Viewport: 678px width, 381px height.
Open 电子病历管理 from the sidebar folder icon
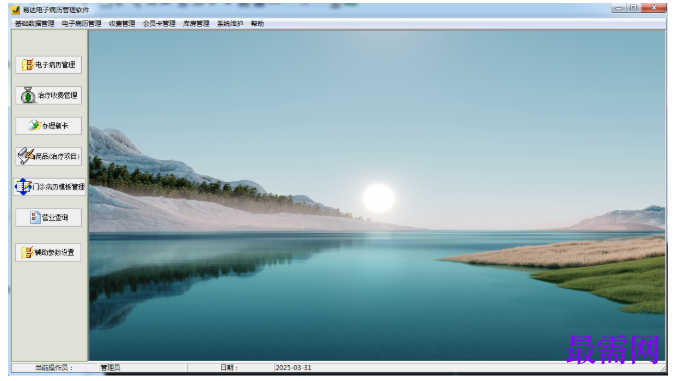pos(48,65)
